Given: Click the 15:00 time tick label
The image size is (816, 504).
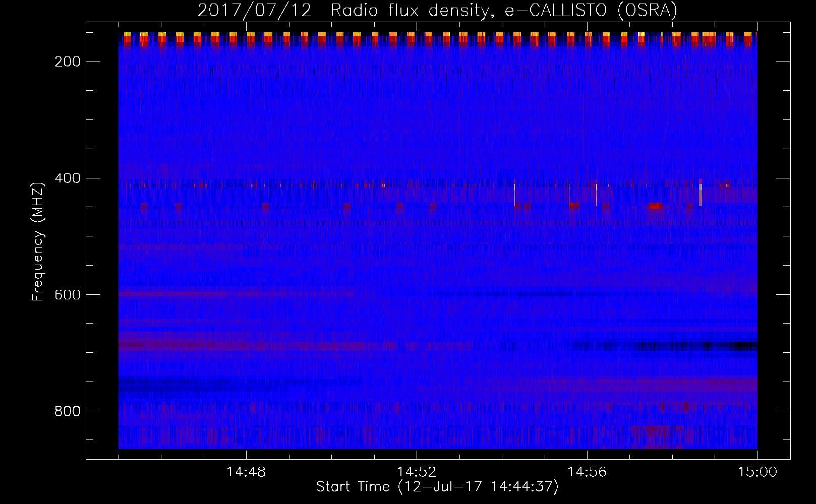Looking at the screenshot, I should coord(757,472).
